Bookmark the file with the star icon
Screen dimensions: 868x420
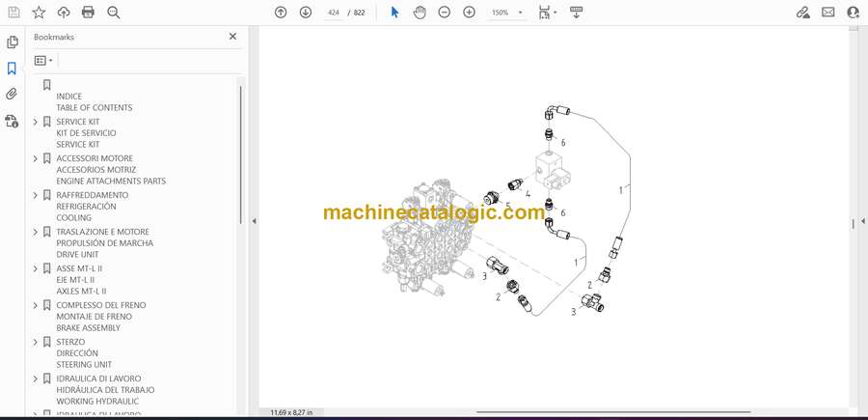(39, 13)
